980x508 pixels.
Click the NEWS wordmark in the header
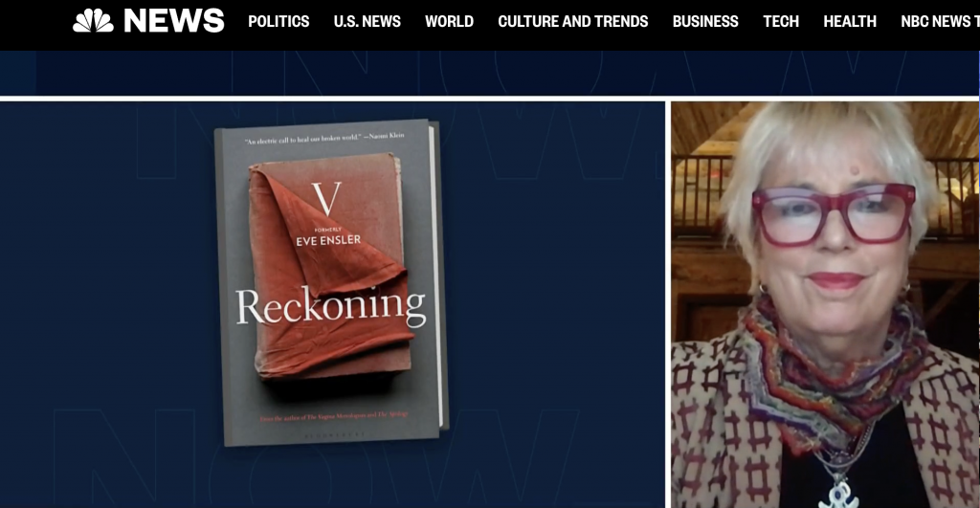click(174, 21)
